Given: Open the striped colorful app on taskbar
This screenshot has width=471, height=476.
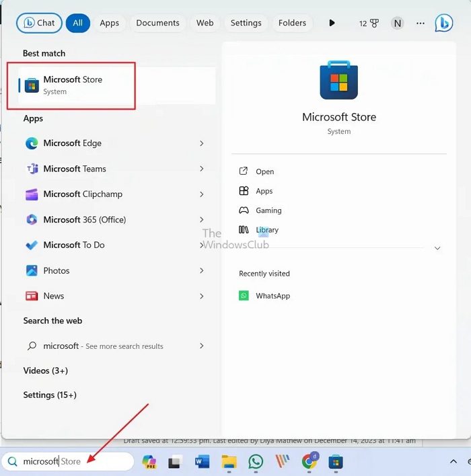Looking at the screenshot, I should point(283,462).
